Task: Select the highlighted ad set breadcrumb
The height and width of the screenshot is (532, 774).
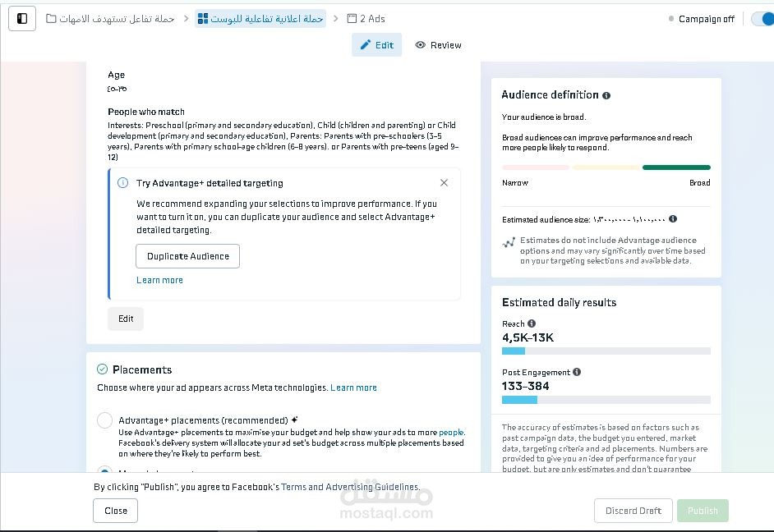Action: (x=260, y=19)
